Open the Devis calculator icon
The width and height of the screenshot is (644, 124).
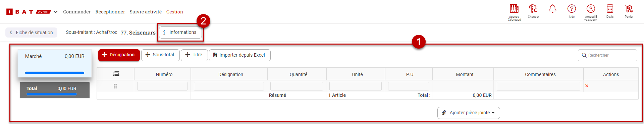610,9
